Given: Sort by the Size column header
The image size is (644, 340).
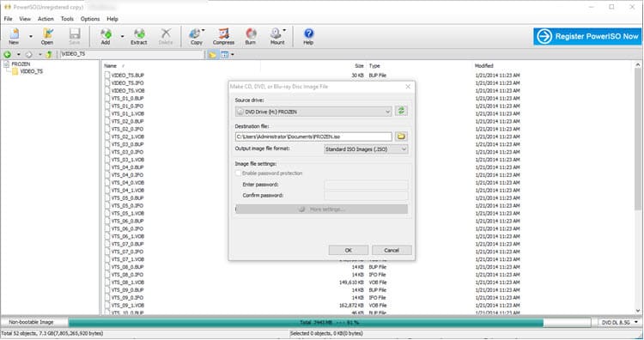Looking at the screenshot, I should pos(360,66).
